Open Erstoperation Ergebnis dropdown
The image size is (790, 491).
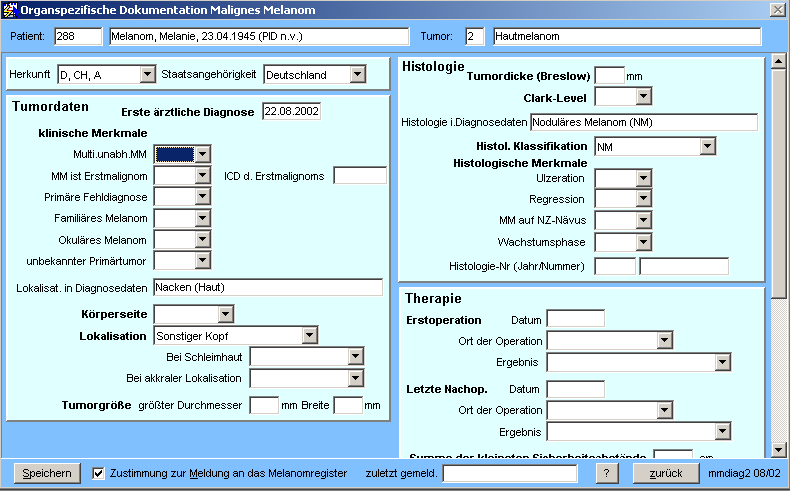(722, 362)
